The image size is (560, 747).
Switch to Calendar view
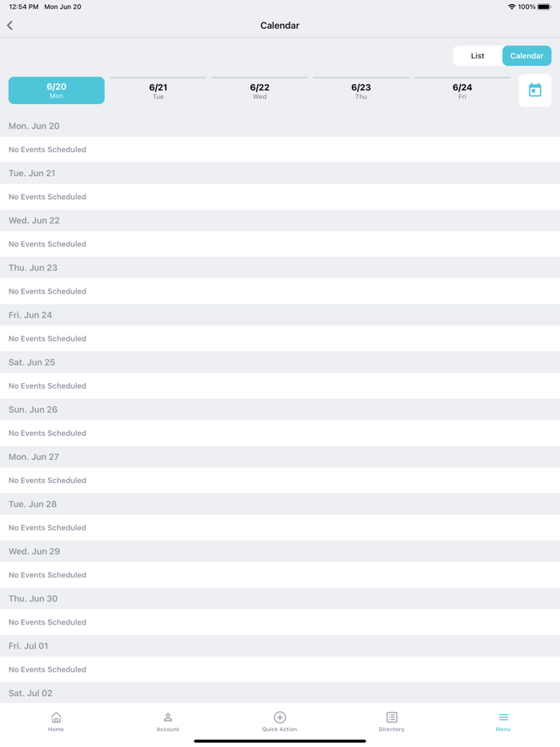pos(526,56)
